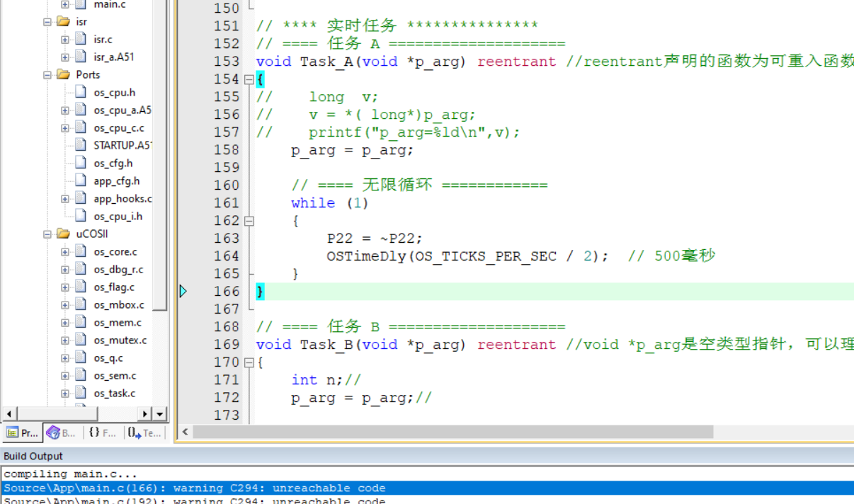The height and width of the screenshot is (504, 854).
Task: Click the os_q.c file icon
Action: tap(80, 358)
